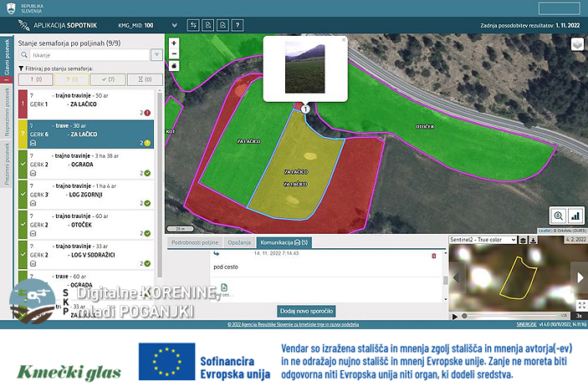
Task: Select GERK 2 OTOČEK 60 ar row
Action: (x=86, y=225)
